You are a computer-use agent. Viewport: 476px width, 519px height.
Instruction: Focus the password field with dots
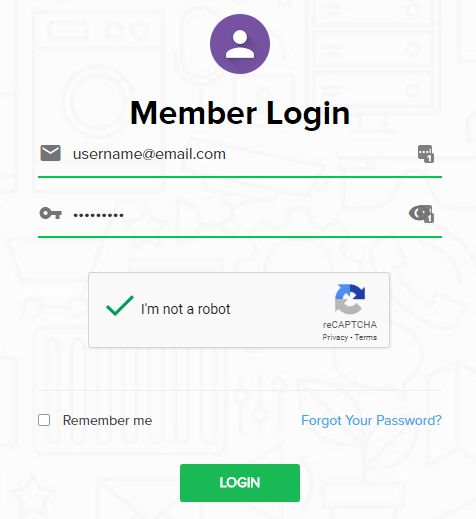240,214
